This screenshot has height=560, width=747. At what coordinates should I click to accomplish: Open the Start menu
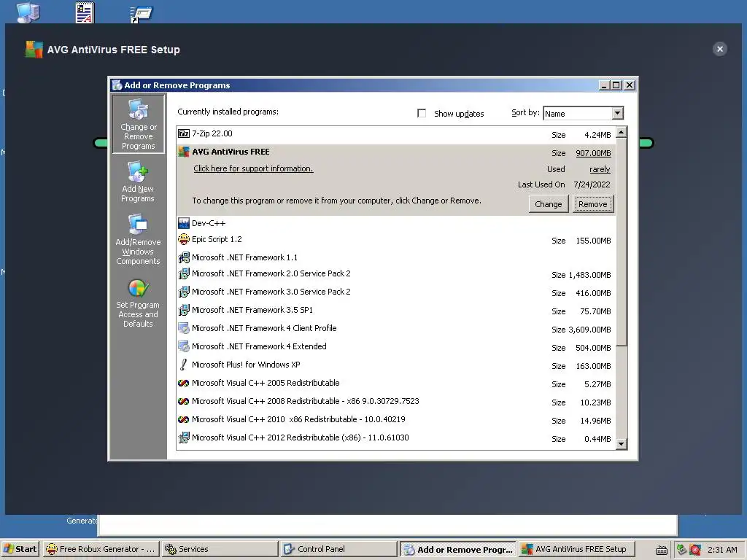click(20, 549)
